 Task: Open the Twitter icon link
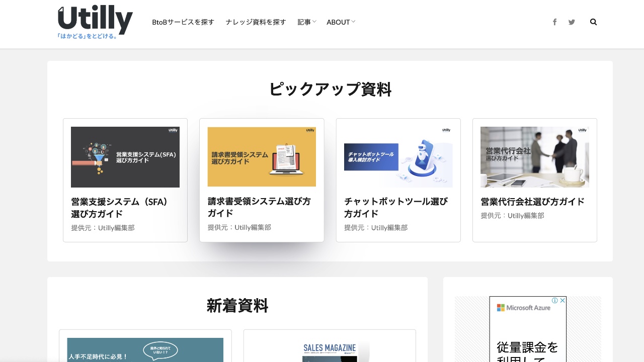click(x=572, y=22)
